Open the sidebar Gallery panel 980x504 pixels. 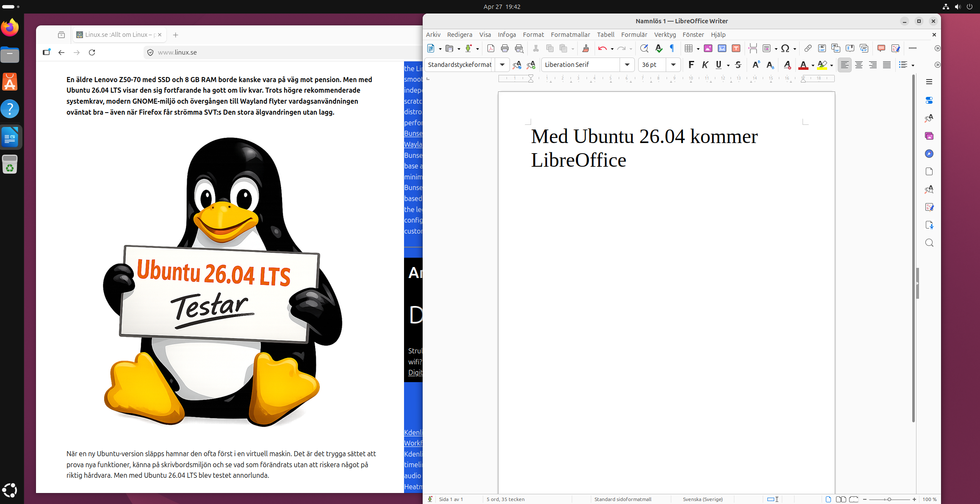(x=929, y=136)
